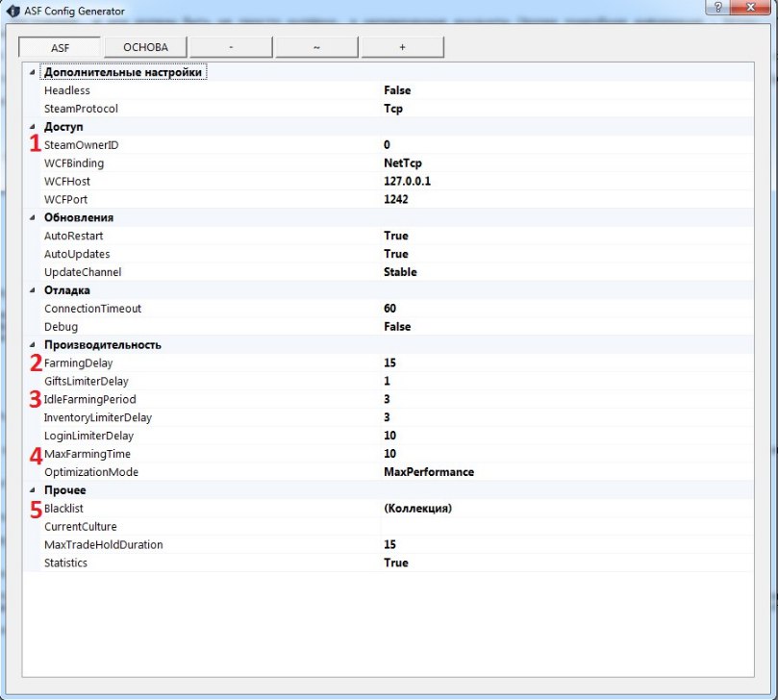Click the ASF Config Generator app icon

13,11
